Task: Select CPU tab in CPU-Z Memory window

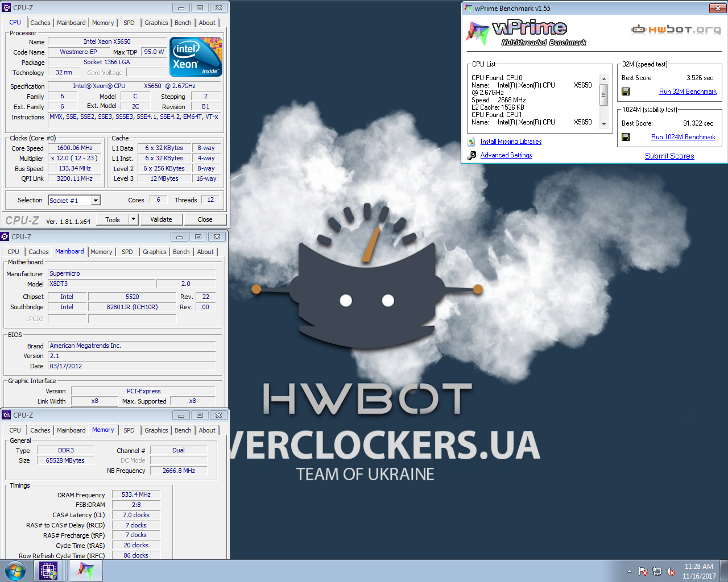Action: 15,430
